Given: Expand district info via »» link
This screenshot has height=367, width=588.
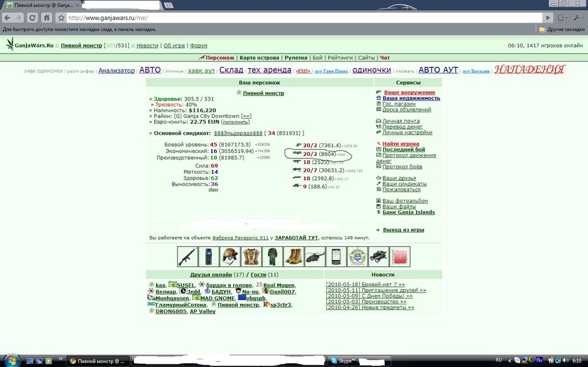Looking at the screenshot, I should point(246,116).
